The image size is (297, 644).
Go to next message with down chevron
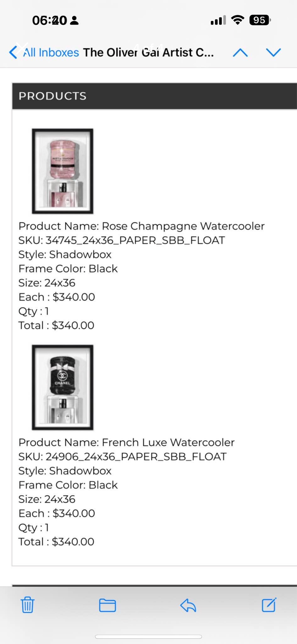coord(273,52)
